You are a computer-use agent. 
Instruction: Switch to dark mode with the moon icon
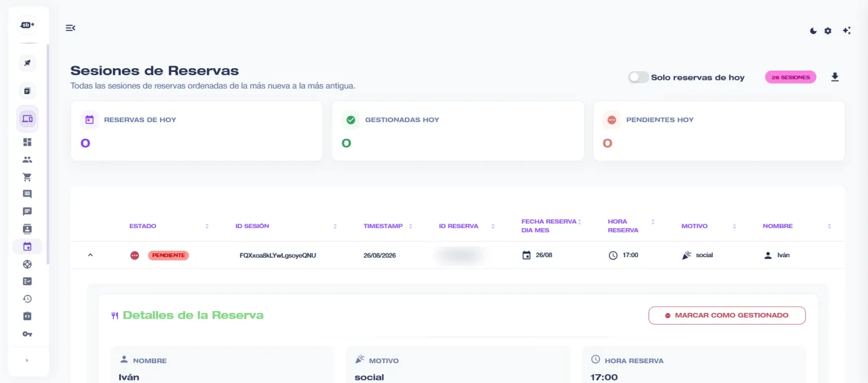pos(813,31)
